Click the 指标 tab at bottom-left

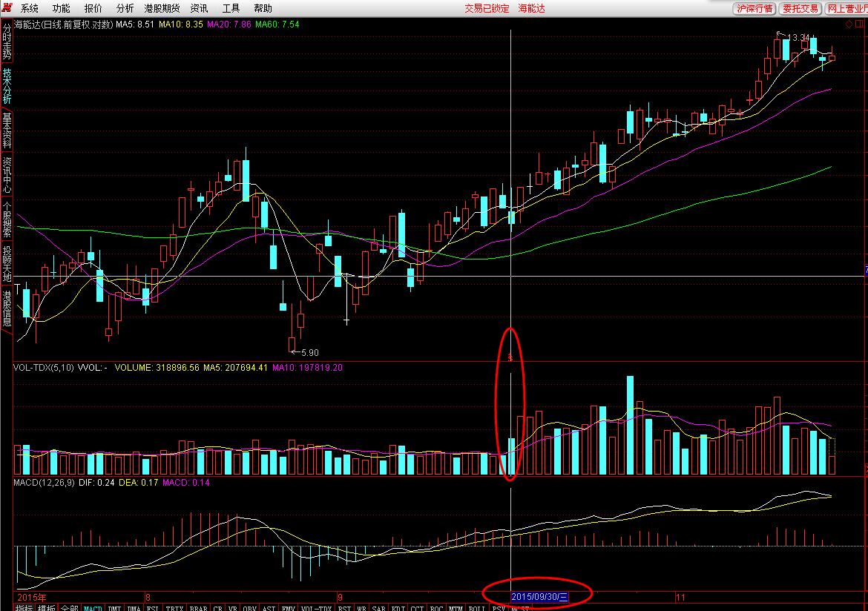pyautogui.click(x=24, y=608)
